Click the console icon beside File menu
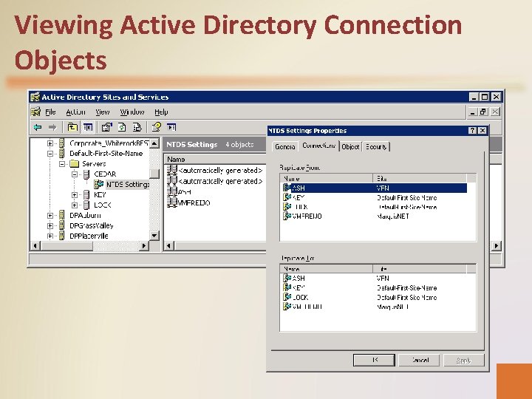The height and width of the screenshot is (399, 532). point(35,112)
